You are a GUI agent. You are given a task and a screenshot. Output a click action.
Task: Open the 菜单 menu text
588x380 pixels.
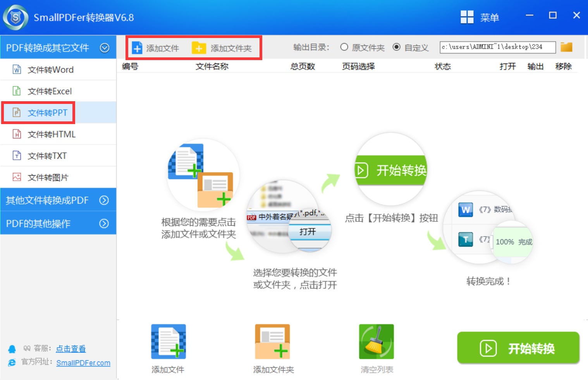tap(489, 17)
